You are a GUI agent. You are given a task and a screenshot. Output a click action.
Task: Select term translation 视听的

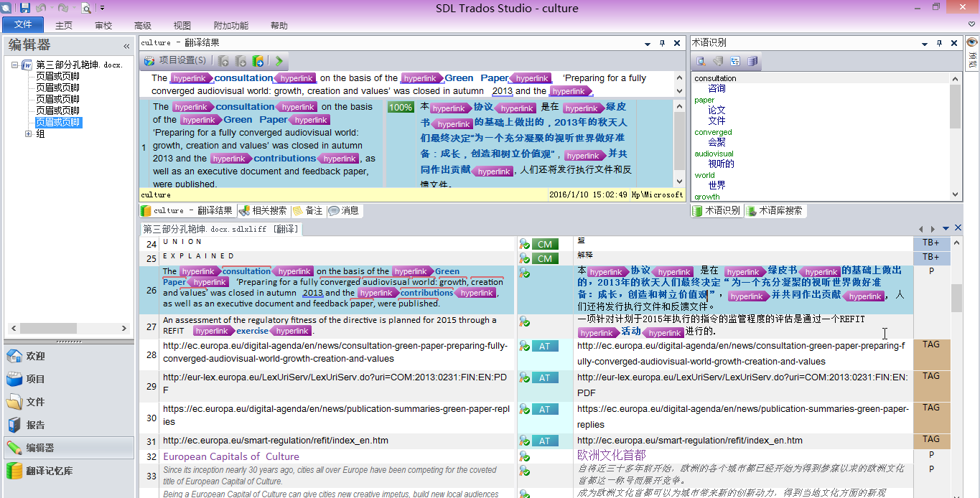point(721,164)
